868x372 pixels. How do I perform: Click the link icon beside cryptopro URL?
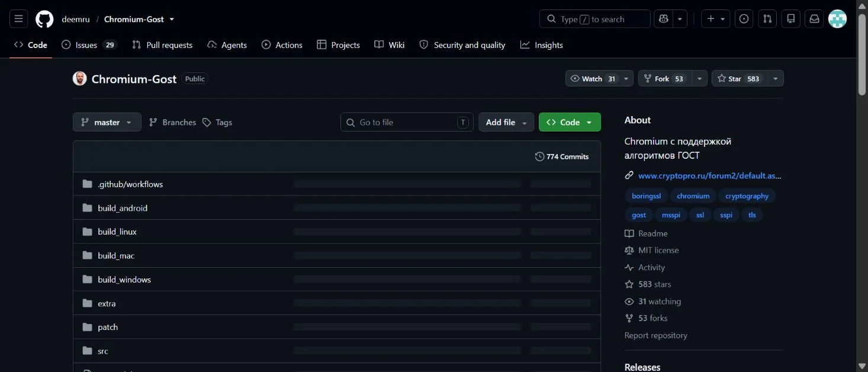(x=629, y=175)
